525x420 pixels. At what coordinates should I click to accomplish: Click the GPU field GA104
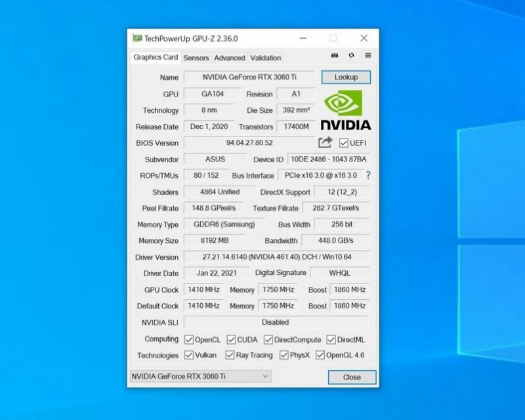click(212, 94)
